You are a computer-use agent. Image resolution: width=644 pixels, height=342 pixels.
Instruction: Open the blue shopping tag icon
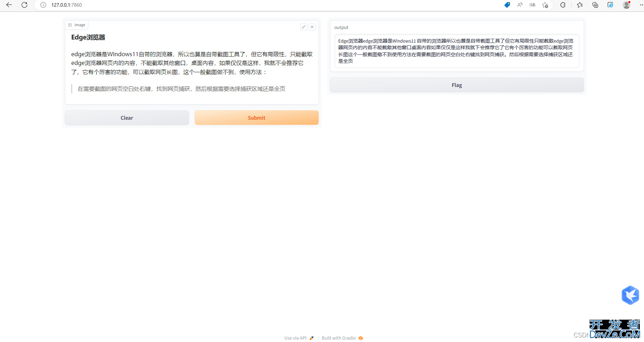point(507,5)
